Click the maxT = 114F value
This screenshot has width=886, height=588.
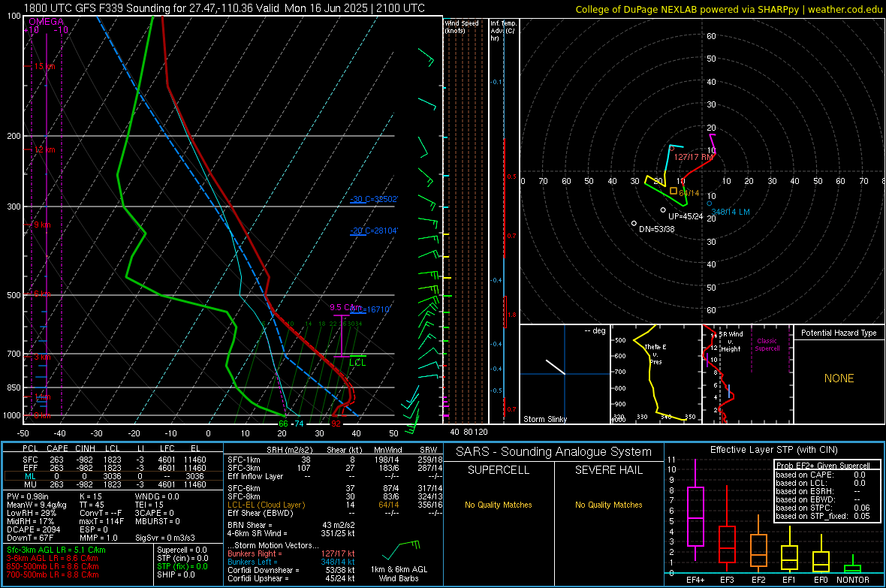coord(101,521)
